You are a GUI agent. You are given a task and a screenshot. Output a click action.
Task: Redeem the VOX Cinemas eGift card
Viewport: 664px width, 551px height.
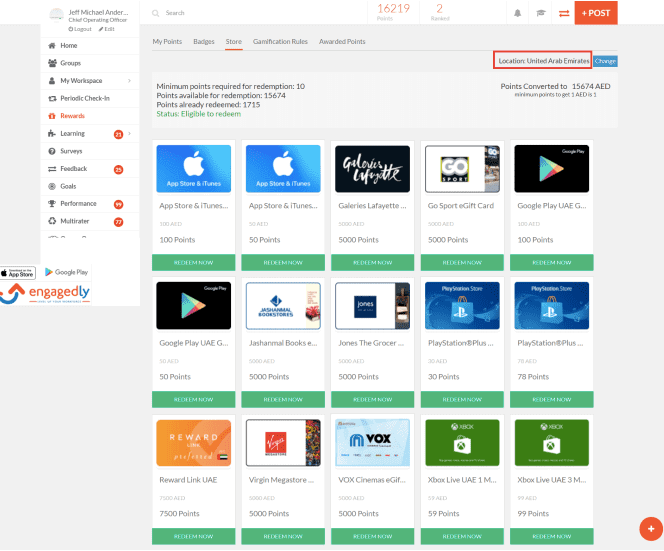point(373,536)
